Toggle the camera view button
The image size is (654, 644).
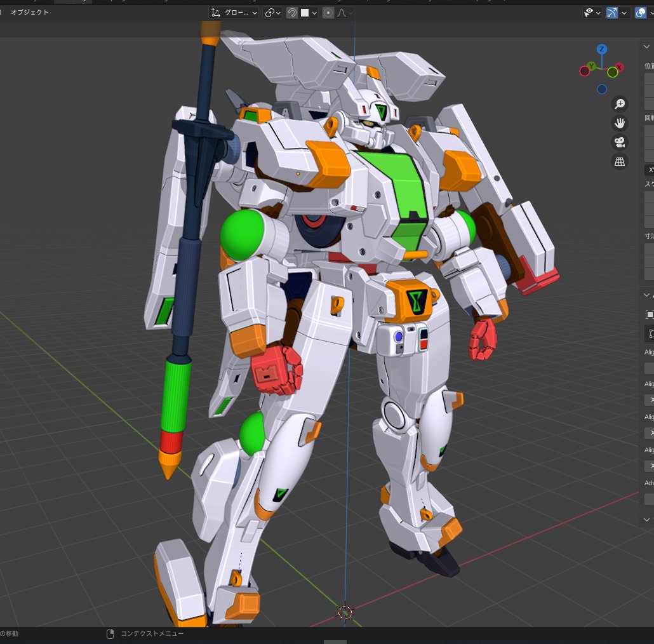(620, 142)
